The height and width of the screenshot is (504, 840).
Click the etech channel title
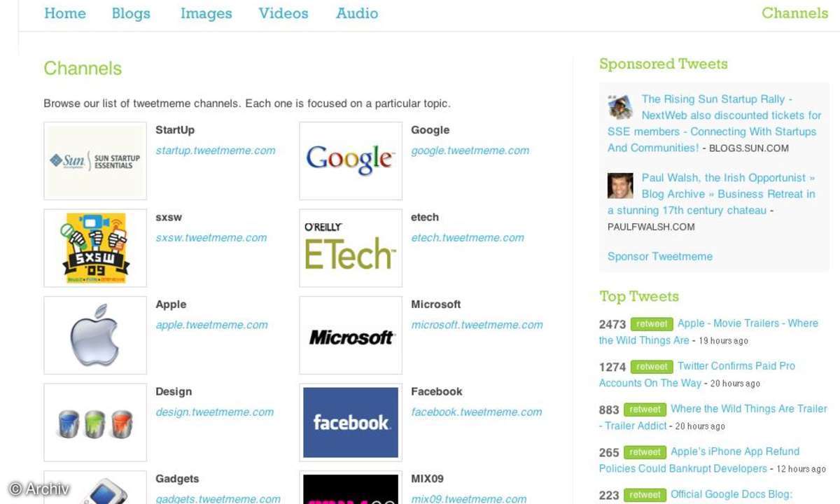(x=425, y=217)
